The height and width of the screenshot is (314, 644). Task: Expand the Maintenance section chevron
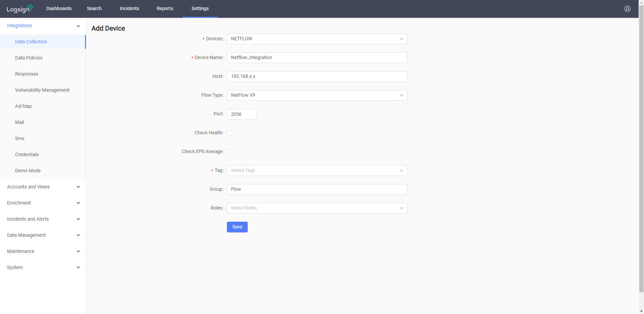click(78, 251)
